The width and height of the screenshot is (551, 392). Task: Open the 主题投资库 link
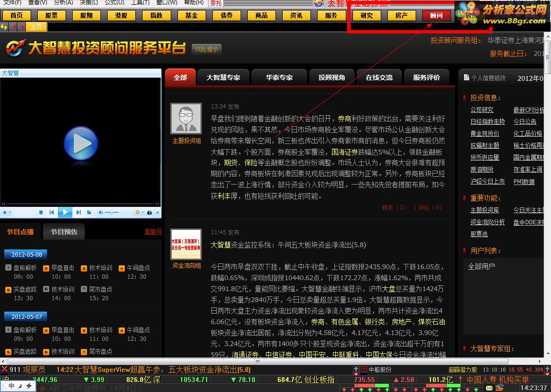[485, 210]
